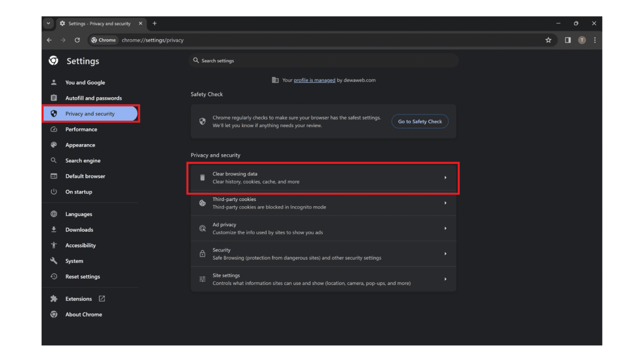
Task: Click the back navigation arrow
Action: pos(49,40)
